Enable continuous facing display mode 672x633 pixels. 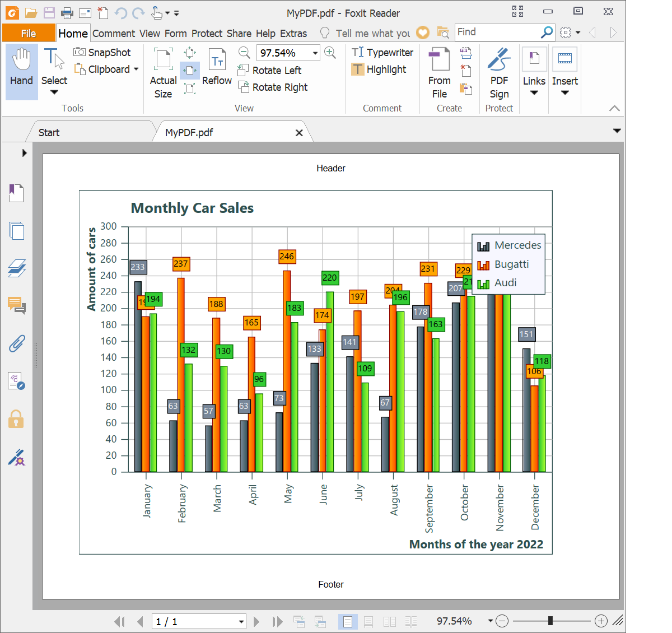pos(411,622)
